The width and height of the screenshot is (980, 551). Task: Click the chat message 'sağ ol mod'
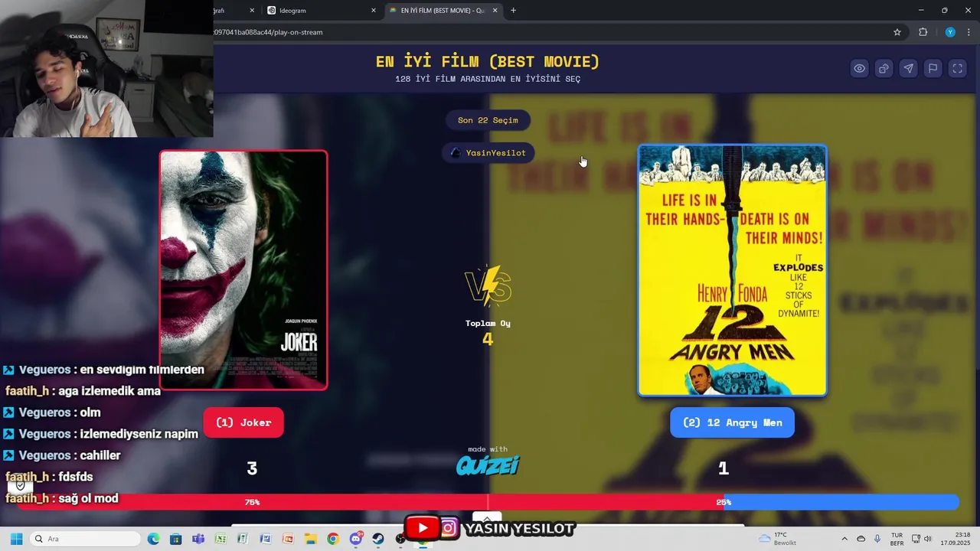tap(88, 498)
